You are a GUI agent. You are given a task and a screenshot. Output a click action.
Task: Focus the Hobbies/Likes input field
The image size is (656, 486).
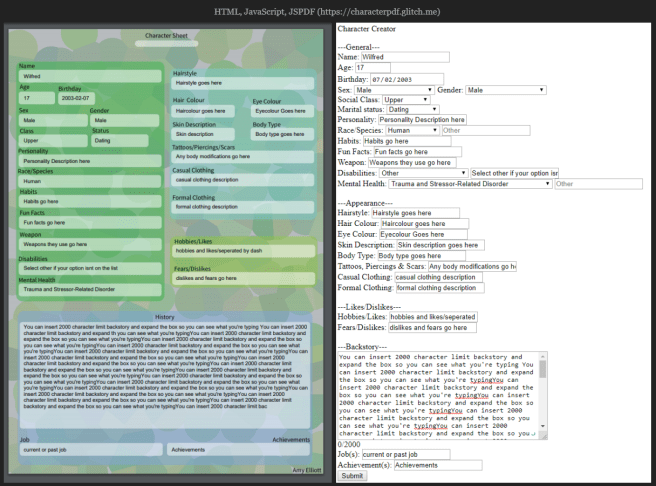433,316
